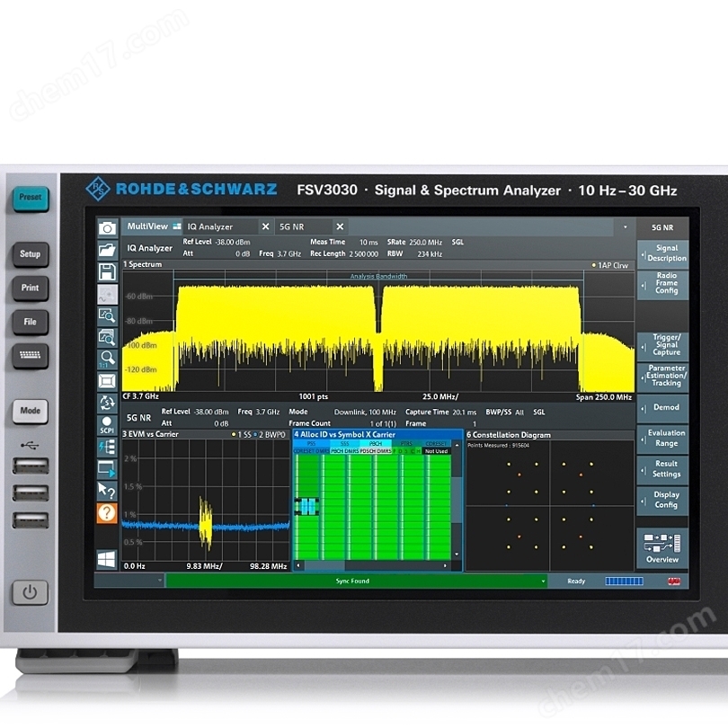Open help with the orange question mark

coord(107,513)
